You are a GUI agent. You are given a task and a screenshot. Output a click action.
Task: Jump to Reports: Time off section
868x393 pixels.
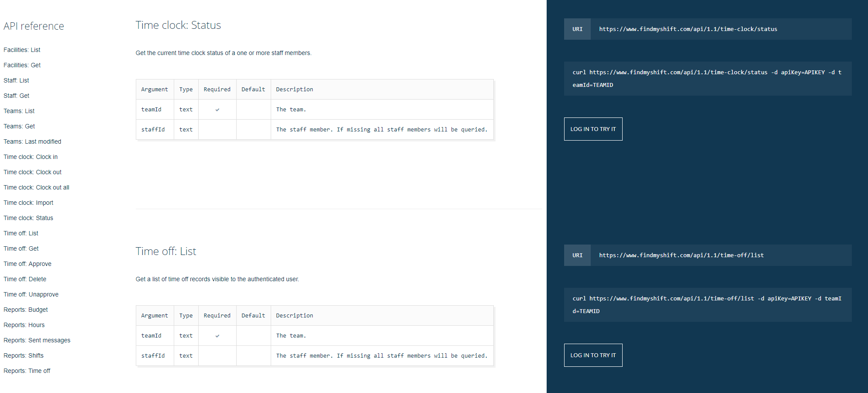pyautogui.click(x=27, y=371)
